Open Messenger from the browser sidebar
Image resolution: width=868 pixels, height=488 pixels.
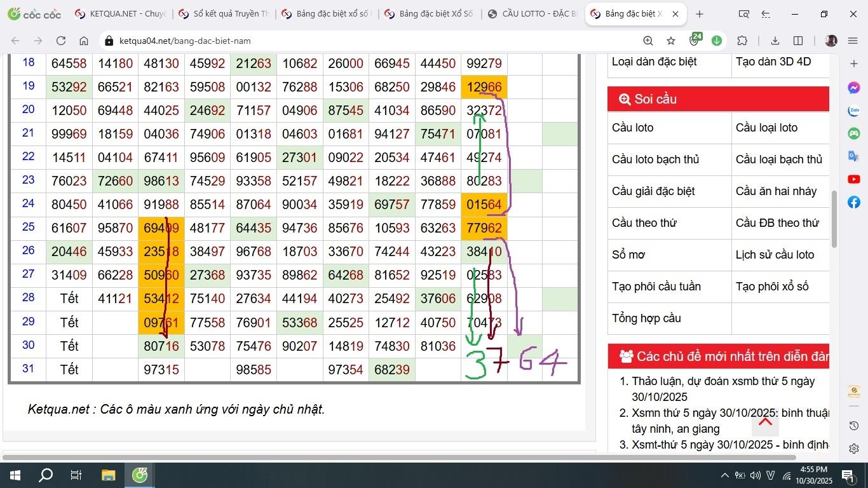(x=854, y=88)
